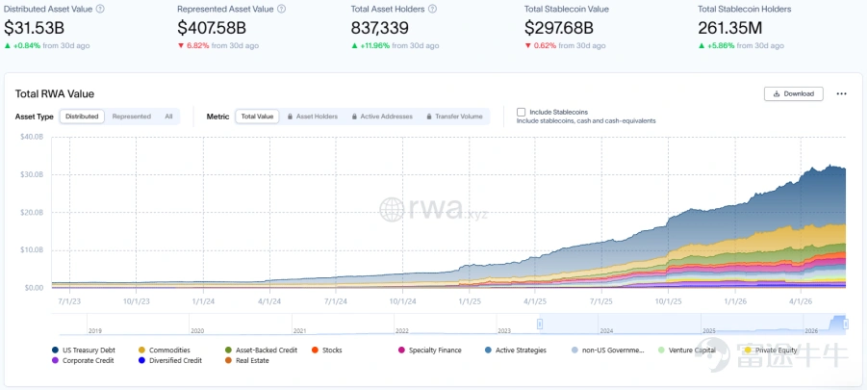Click the +11.96% change indicator

tap(371, 45)
